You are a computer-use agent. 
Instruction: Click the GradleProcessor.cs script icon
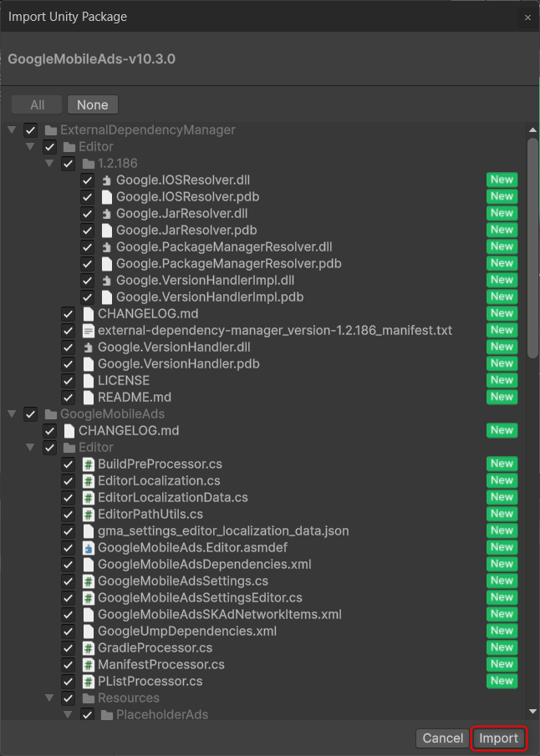tap(89, 648)
